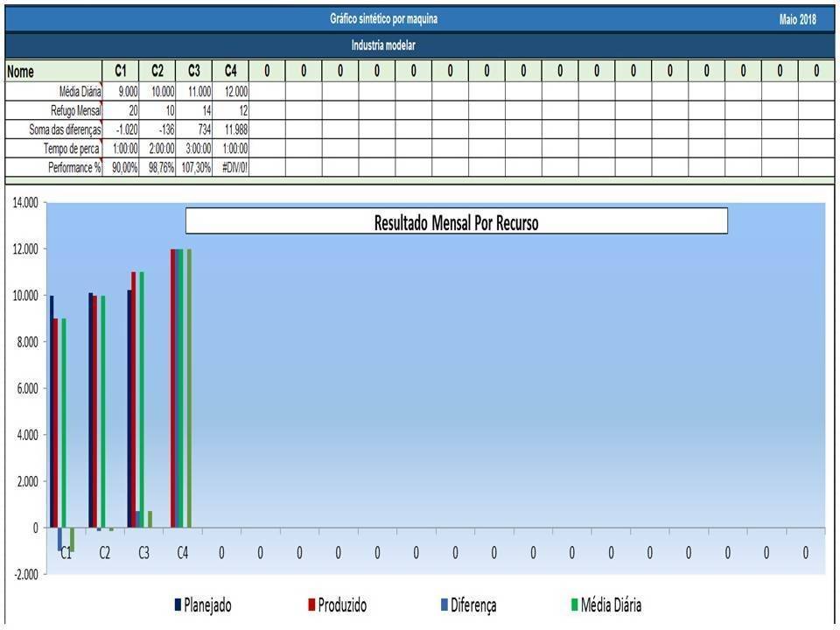
Task: Click the red Produzido legend marker
Action: click(311, 605)
